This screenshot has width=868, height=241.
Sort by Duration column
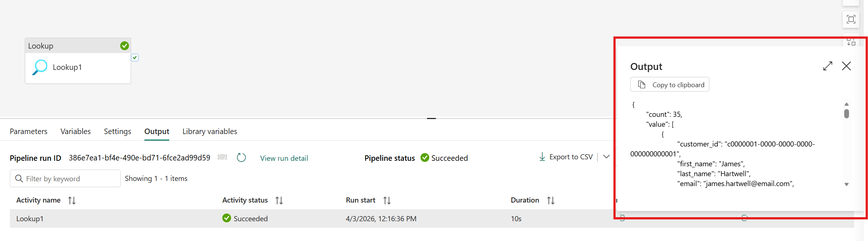(551, 200)
